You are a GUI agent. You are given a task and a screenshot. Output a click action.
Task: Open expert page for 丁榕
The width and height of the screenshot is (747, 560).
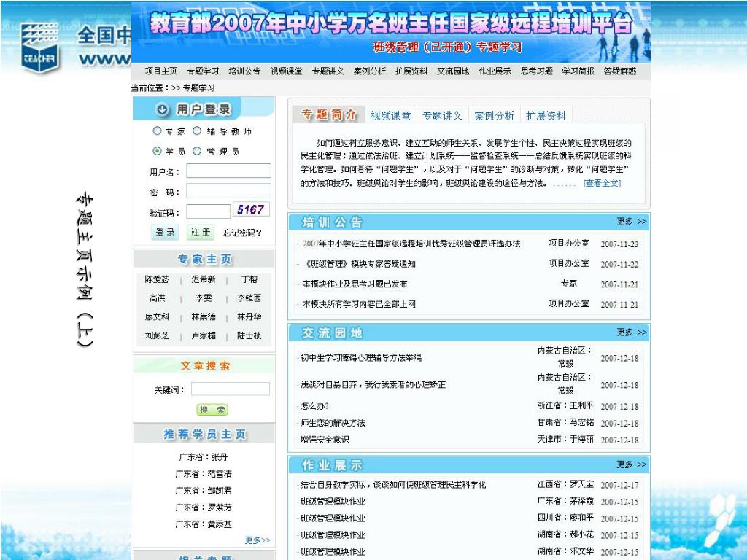(249, 279)
